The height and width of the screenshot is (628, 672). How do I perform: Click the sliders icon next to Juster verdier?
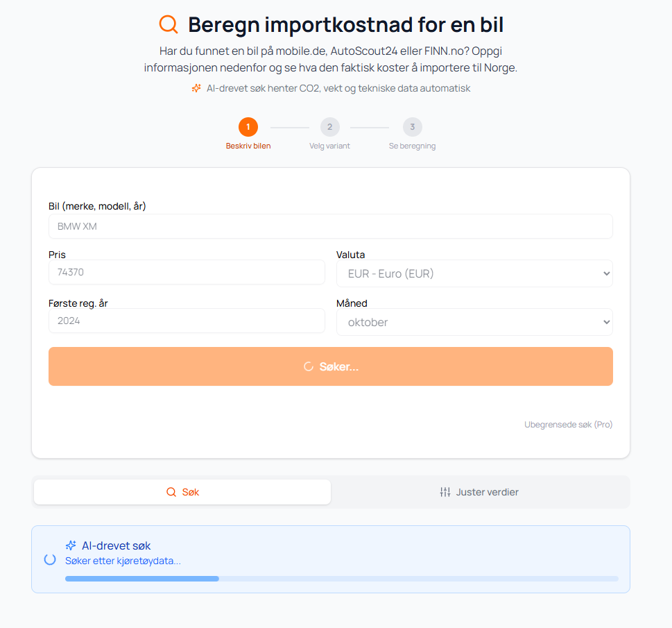(x=445, y=492)
